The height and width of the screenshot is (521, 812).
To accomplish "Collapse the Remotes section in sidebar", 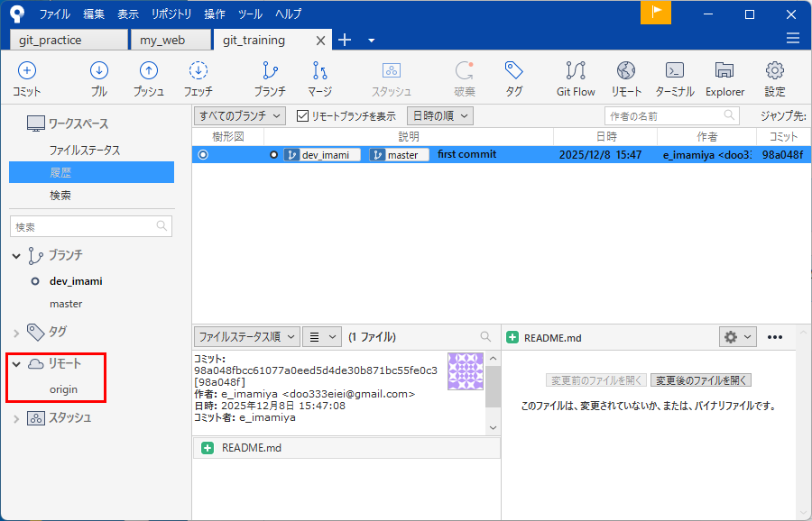I will [16, 363].
